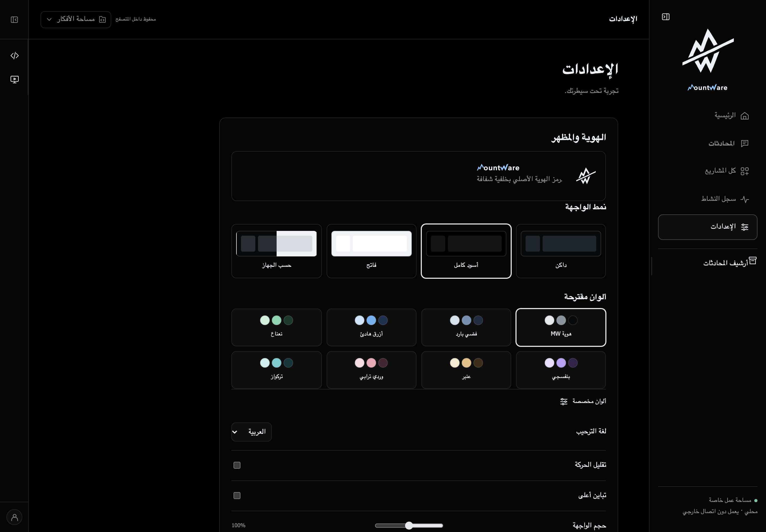Click the مساحة عمل خاصة status label
Screen dimensions: 766x532
[730, 500]
